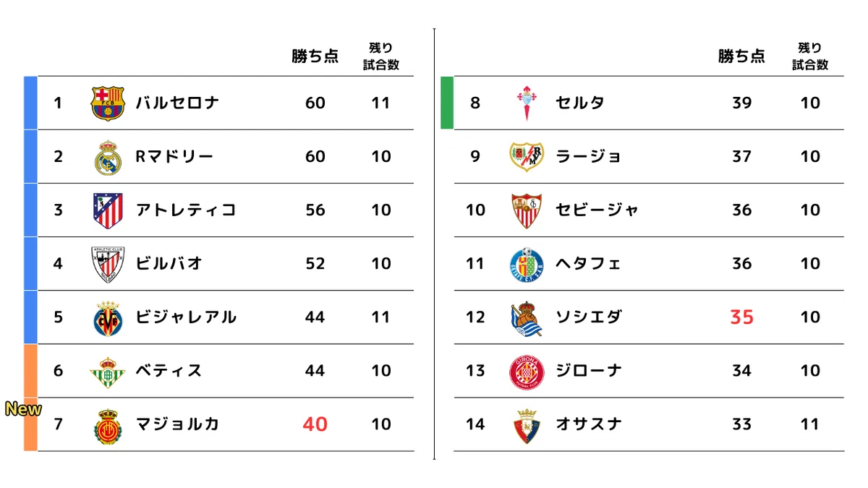Click the Sevilla club crest
This screenshot has height=488, width=868.
(x=526, y=210)
